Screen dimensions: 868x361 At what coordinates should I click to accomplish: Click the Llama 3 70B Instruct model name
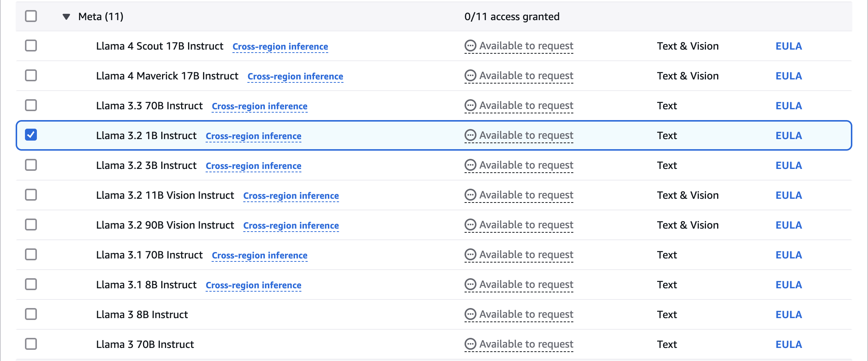[x=145, y=345]
